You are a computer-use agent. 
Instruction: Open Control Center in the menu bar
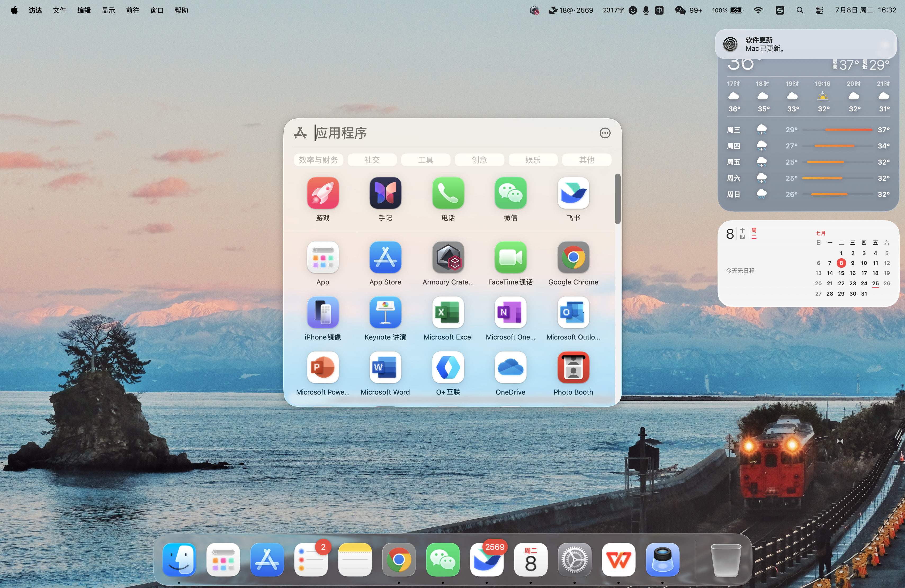[819, 10]
